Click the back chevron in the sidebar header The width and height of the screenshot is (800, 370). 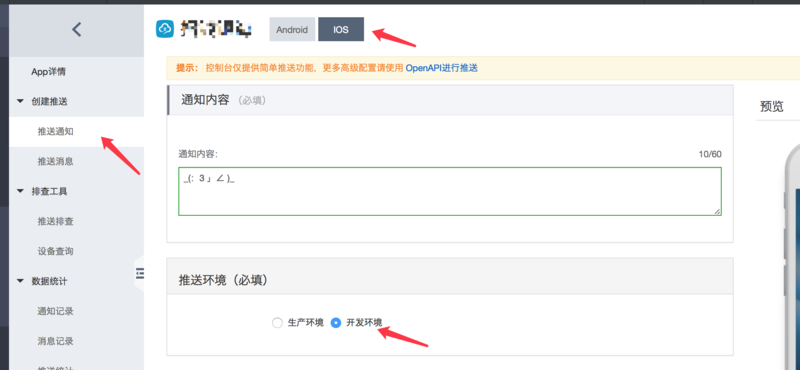point(77,30)
